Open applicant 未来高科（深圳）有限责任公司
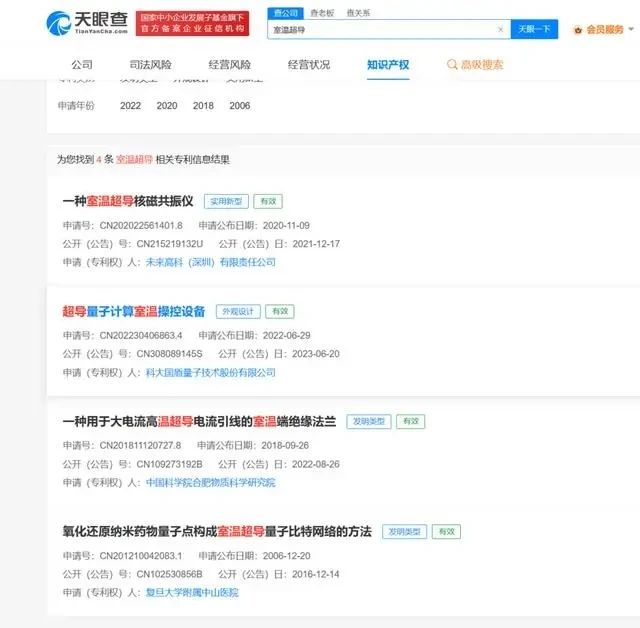Screen dimensions: 640x628 pos(211,262)
